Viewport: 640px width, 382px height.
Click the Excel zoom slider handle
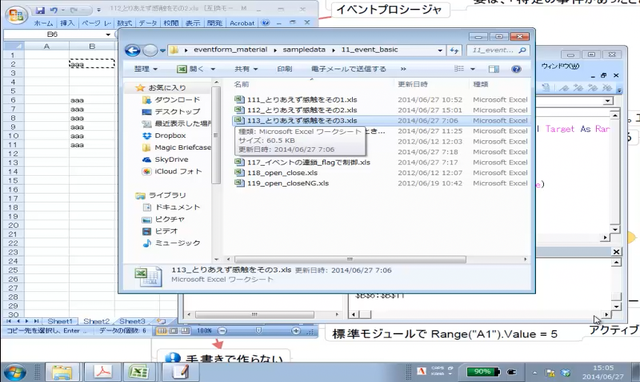click(x=259, y=331)
